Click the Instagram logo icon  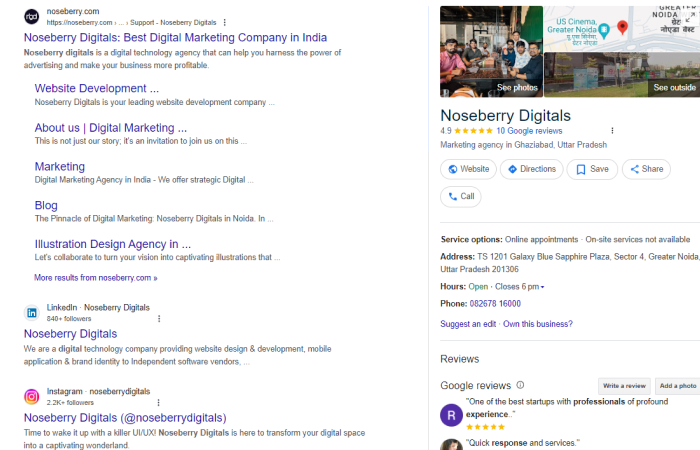click(32, 396)
